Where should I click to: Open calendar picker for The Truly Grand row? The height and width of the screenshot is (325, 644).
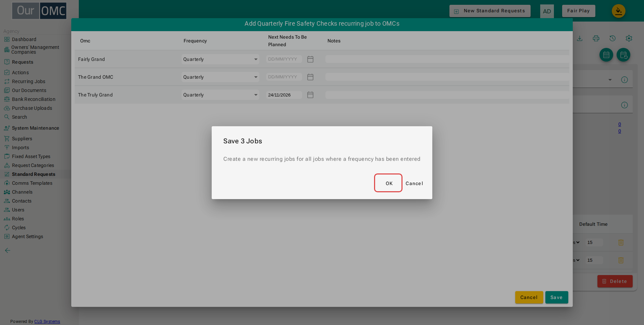tap(310, 95)
